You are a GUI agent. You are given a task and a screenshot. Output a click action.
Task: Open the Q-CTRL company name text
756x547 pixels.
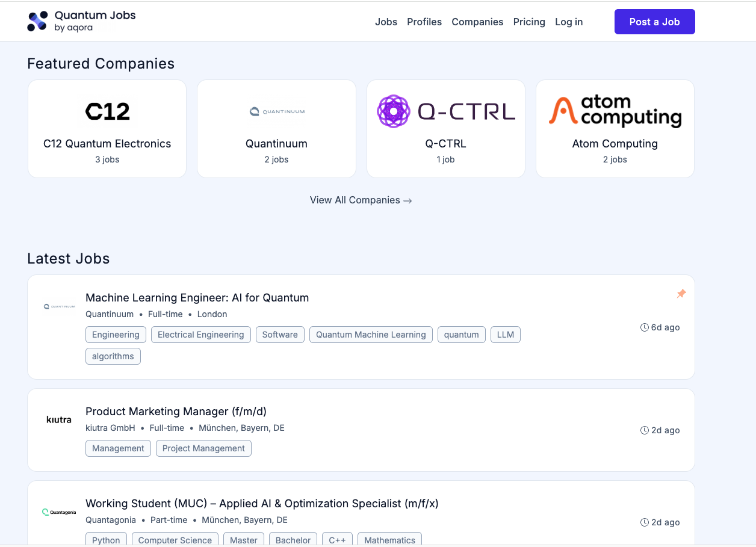click(x=445, y=144)
